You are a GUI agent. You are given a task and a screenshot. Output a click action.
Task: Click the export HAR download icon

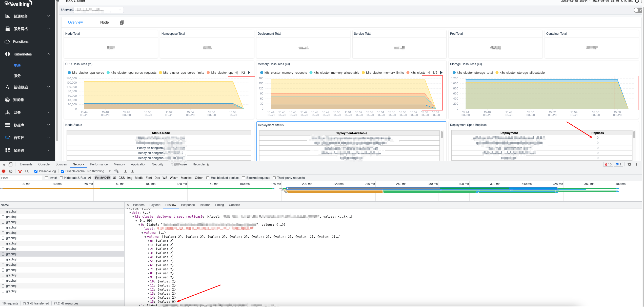(x=132, y=171)
